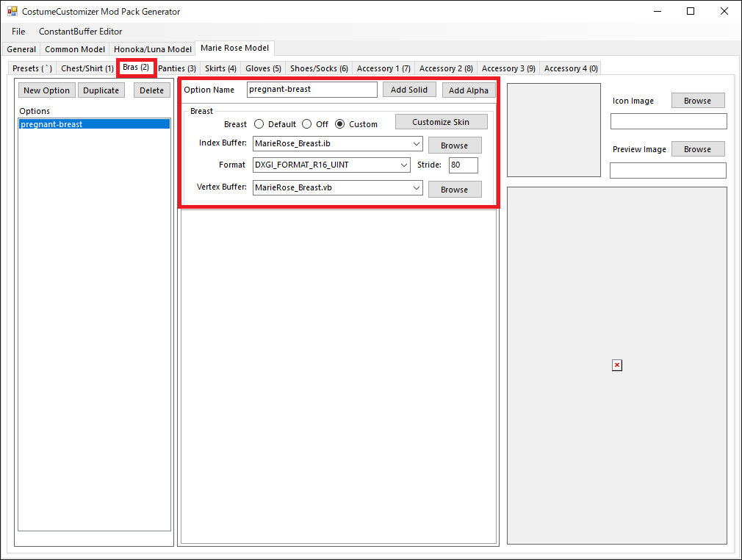Open the Presets (`) tab
The image size is (742, 560).
tap(32, 68)
